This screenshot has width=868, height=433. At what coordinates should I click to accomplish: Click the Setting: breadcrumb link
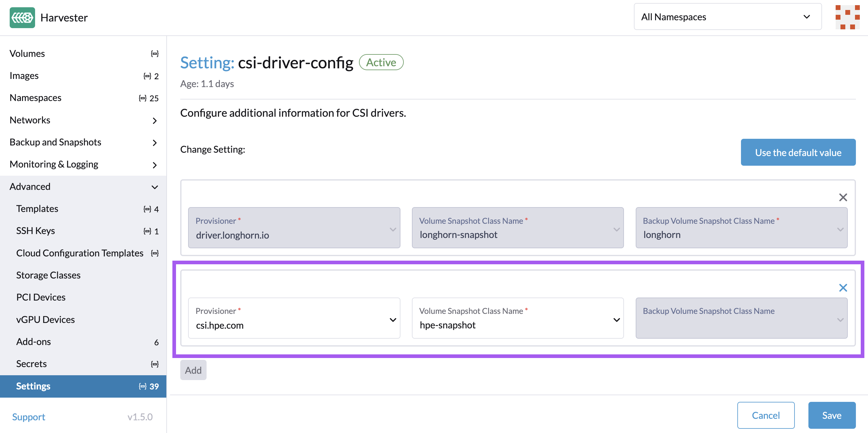tap(207, 63)
